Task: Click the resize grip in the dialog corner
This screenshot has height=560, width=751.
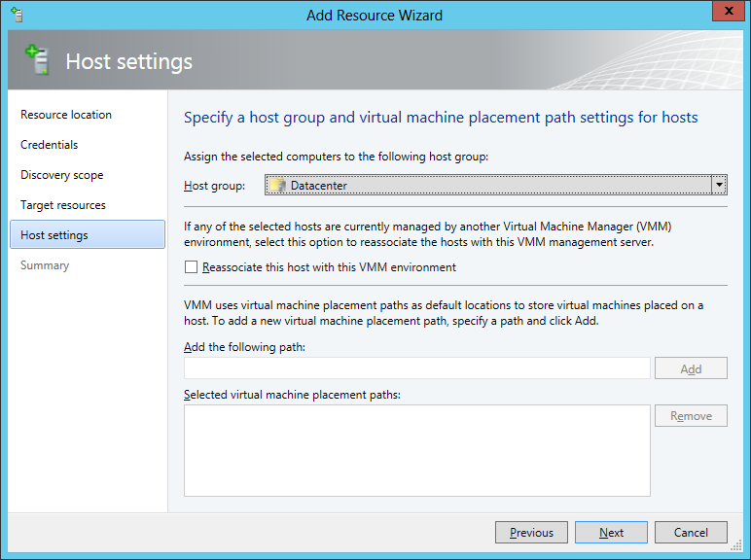Action: pos(736,546)
